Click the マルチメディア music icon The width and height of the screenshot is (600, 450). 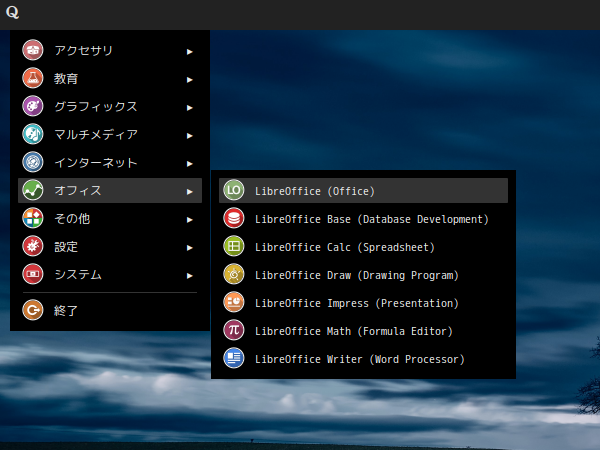point(33,134)
